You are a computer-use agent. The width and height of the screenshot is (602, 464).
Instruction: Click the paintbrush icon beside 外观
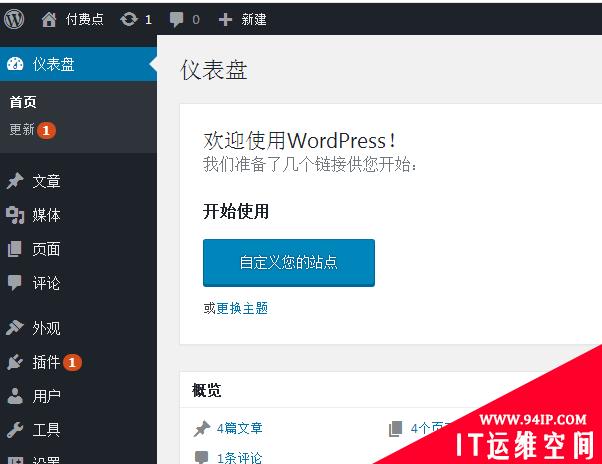pos(15,328)
